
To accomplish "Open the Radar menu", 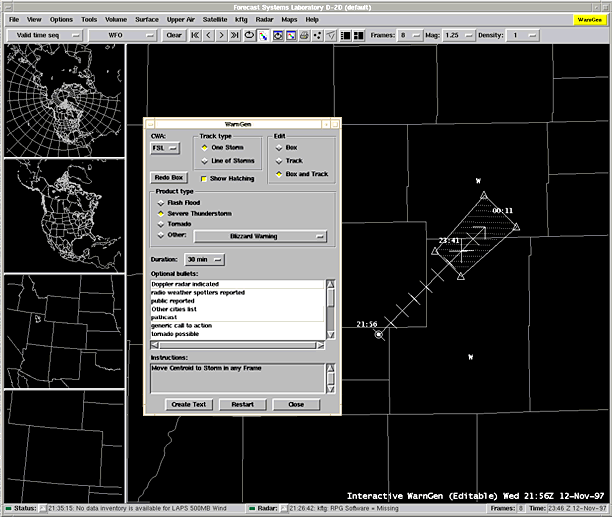I will [x=264, y=20].
